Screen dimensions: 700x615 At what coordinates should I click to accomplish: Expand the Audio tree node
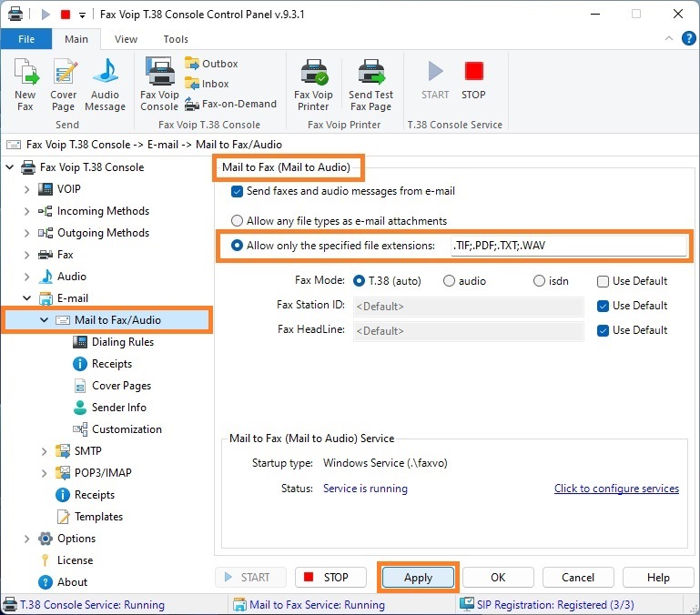[26, 277]
